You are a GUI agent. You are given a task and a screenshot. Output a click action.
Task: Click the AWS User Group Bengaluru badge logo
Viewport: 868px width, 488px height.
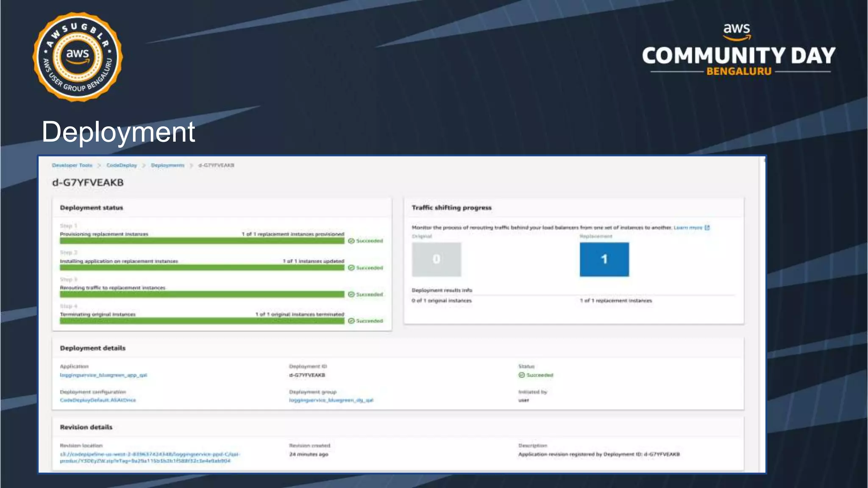78,57
